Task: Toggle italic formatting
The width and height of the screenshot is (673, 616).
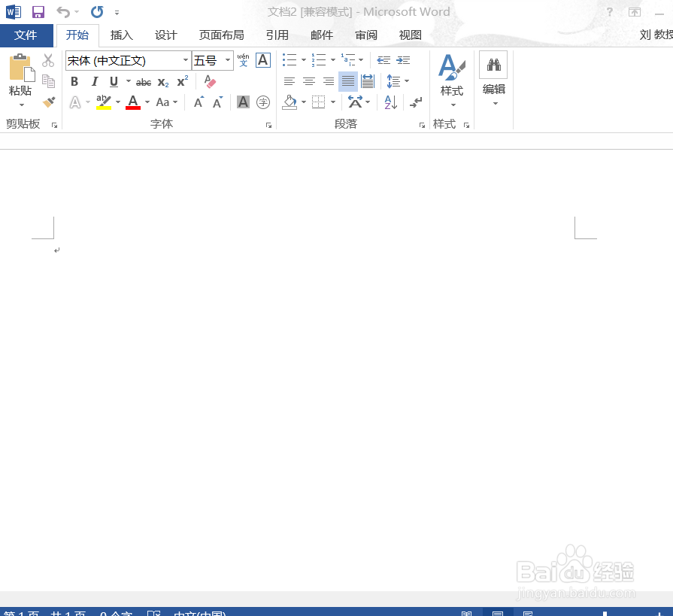Action: click(x=95, y=81)
